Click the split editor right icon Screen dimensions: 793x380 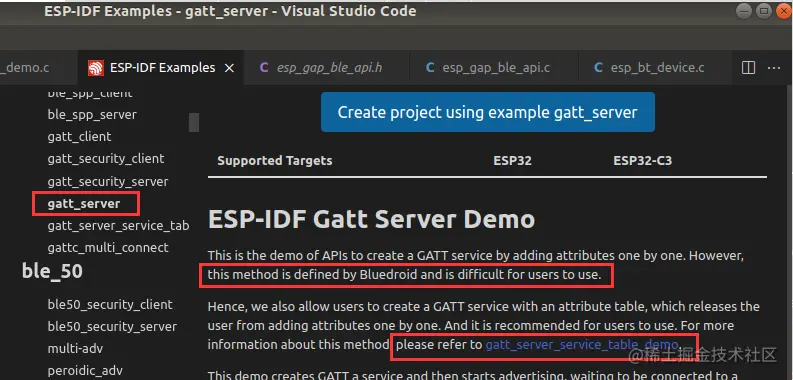click(x=748, y=67)
